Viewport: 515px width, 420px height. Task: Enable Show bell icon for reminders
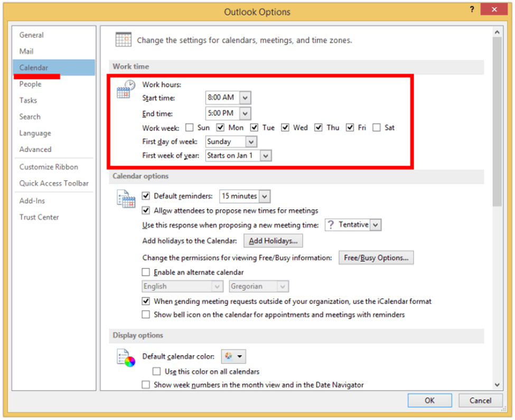tap(146, 314)
